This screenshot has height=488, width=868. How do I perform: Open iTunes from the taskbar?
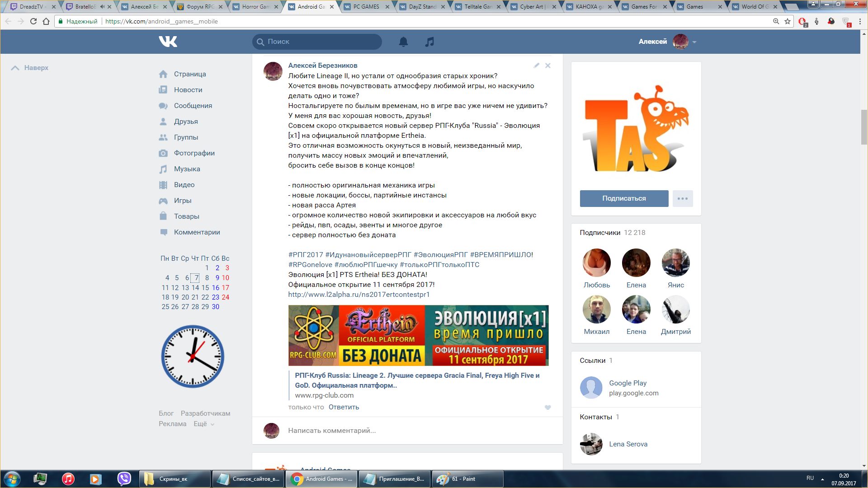(x=68, y=479)
